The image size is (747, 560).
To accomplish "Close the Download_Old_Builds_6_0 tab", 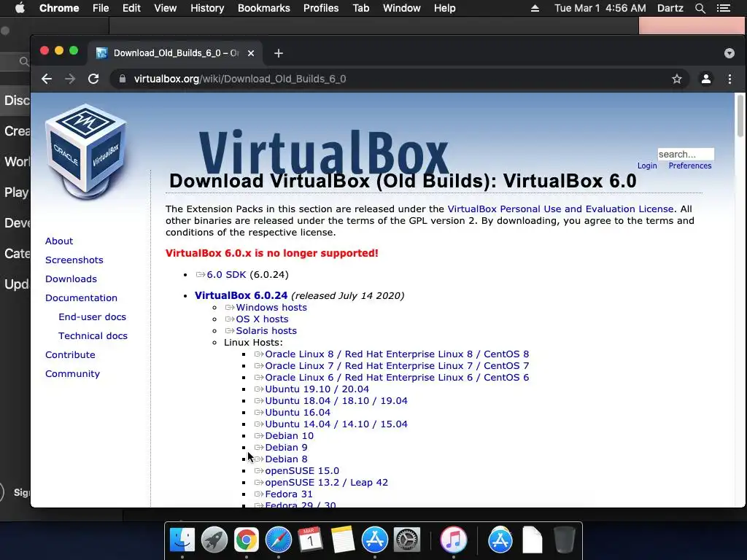I will click(251, 53).
